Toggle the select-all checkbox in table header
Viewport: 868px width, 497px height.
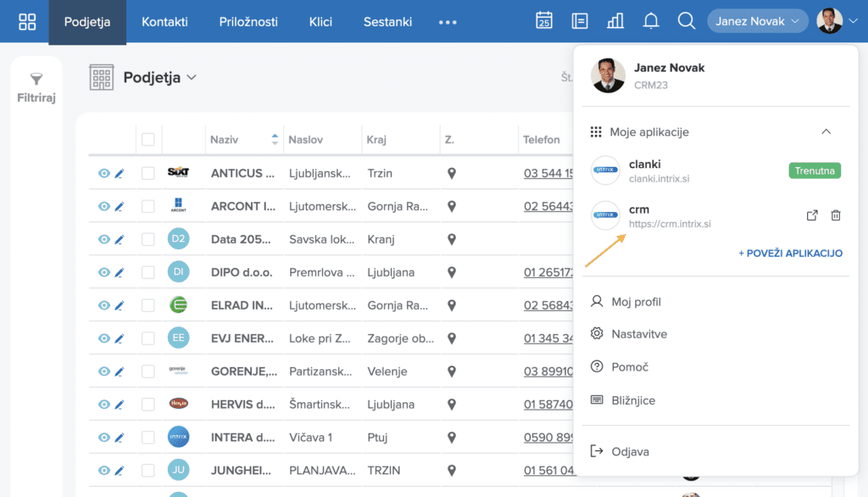tap(148, 140)
